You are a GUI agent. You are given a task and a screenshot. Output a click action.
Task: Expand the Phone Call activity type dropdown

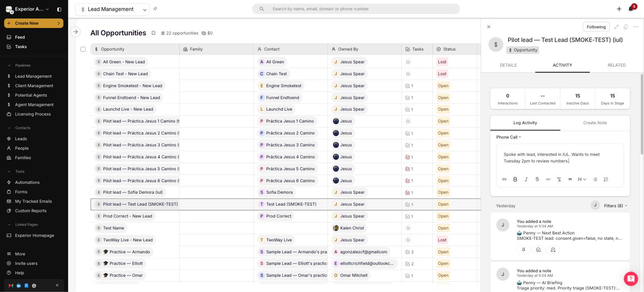point(508,137)
